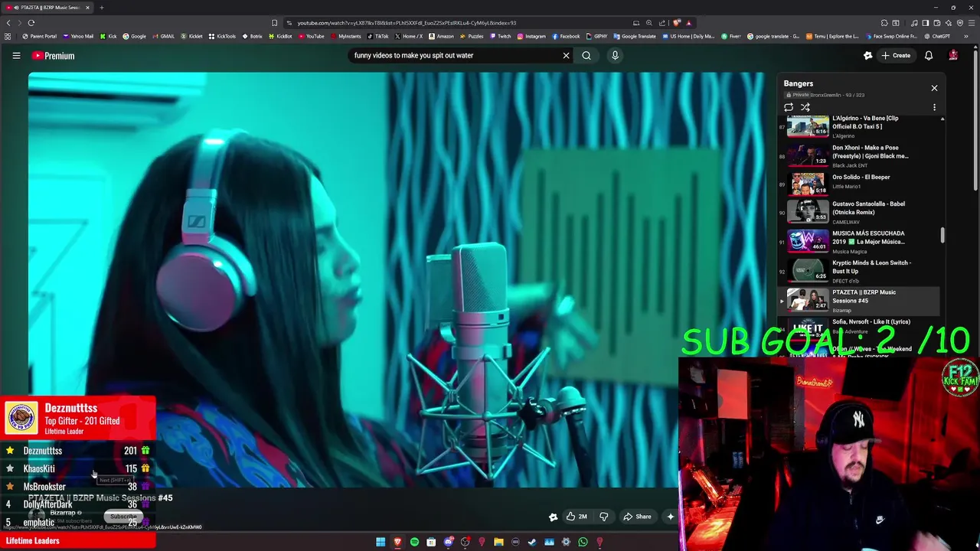Open the Kick bookmark
Viewport: 980px width, 551px height.
click(108, 36)
